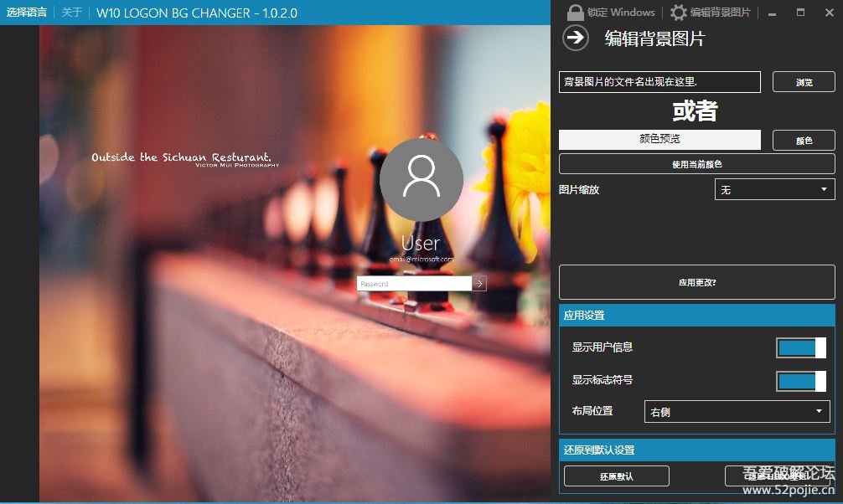Open the 布局位置 dropdown showing 右侧
The image size is (843, 504).
737,412
